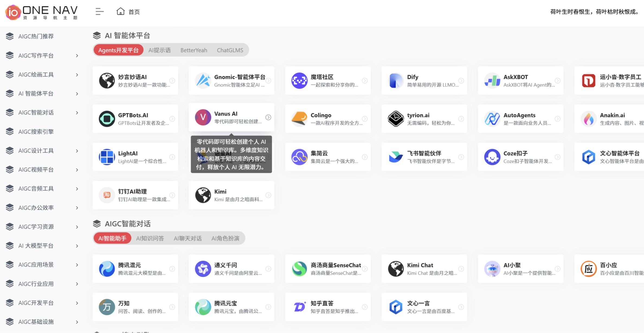Expand AI 智能体平台 sidebar chevron
Image resolution: width=644 pixels, height=333 pixels.
77,94
